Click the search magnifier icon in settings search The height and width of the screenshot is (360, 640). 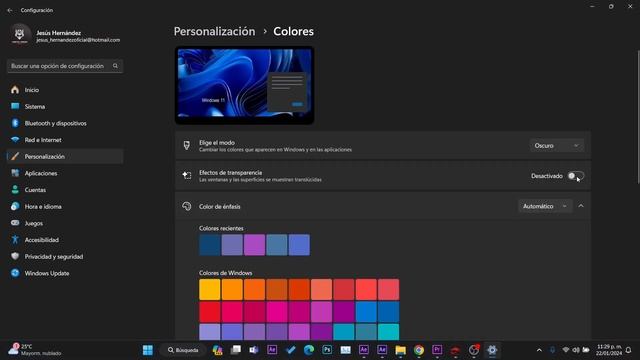point(116,66)
